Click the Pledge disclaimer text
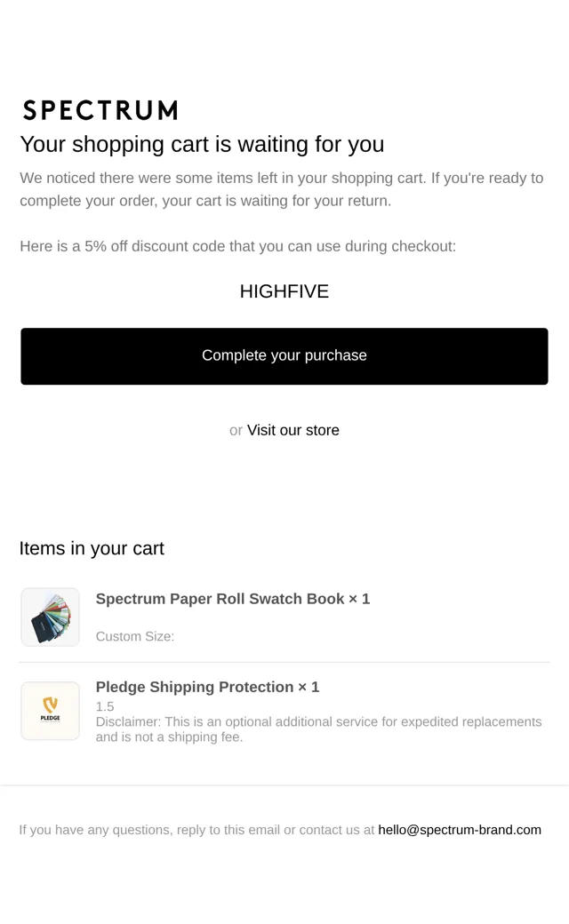Viewport: 569px width, 924px height. (318, 729)
